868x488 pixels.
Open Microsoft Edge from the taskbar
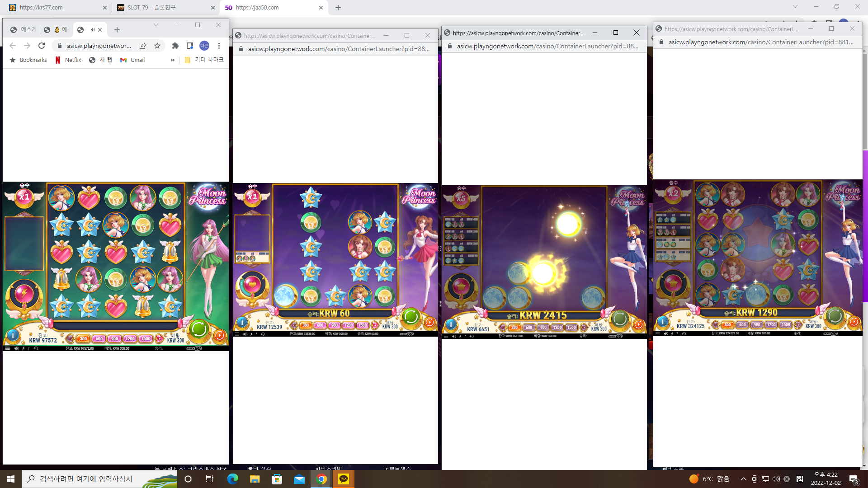[x=232, y=479]
